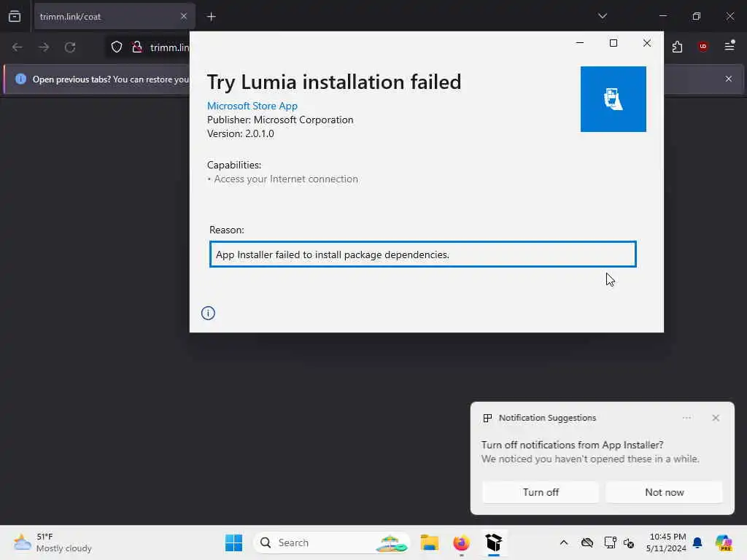Open Firefox from the taskbar
This screenshot has height=560, width=747.
pos(461,542)
